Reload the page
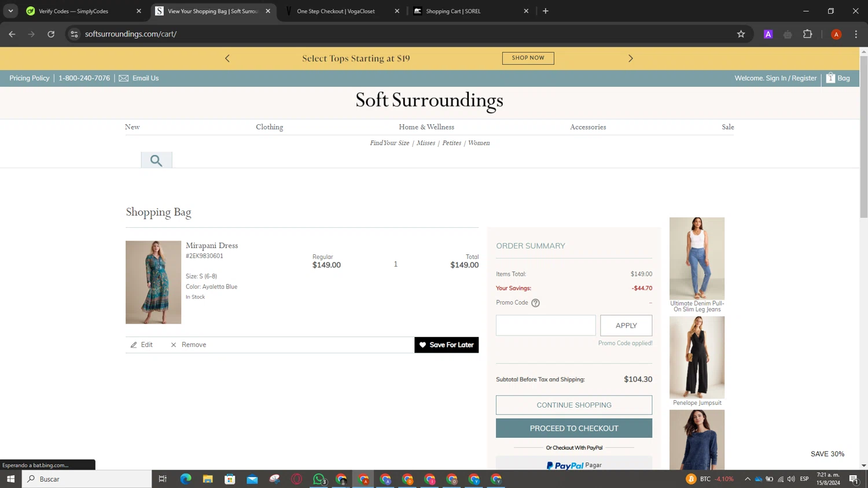This screenshot has height=488, width=868. pyautogui.click(x=51, y=34)
